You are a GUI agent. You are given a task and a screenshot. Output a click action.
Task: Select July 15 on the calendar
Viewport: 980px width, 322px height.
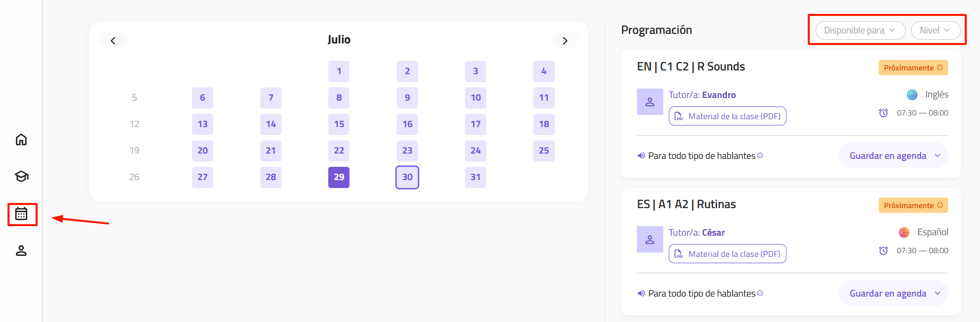(x=339, y=124)
